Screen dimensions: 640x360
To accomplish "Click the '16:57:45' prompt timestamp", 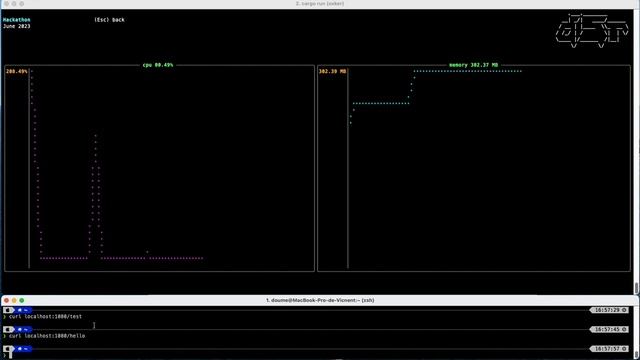I will point(608,329).
